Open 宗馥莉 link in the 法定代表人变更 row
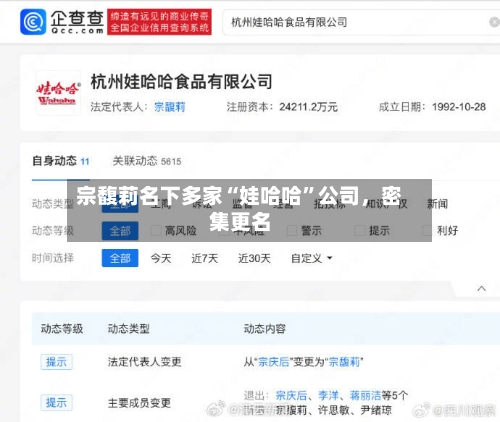Screen dimensions: 500x422 pos(344,362)
